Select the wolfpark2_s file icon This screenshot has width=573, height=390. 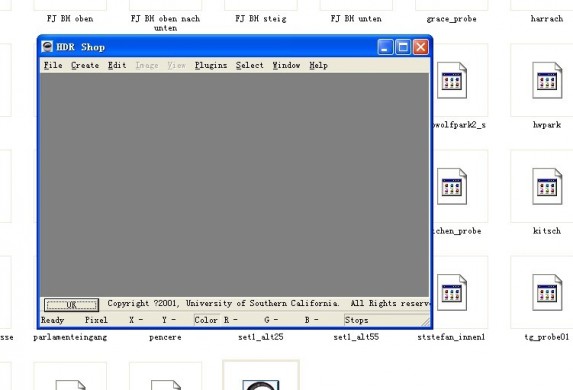pos(452,80)
